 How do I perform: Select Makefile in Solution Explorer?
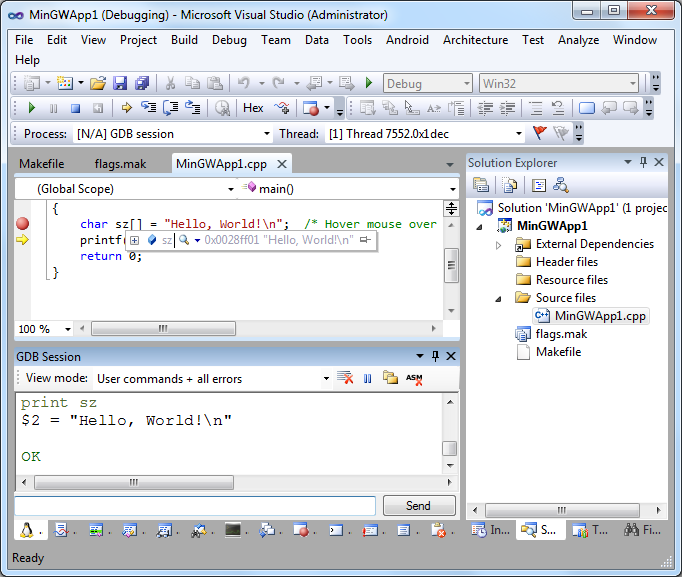(x=549, y=352)
